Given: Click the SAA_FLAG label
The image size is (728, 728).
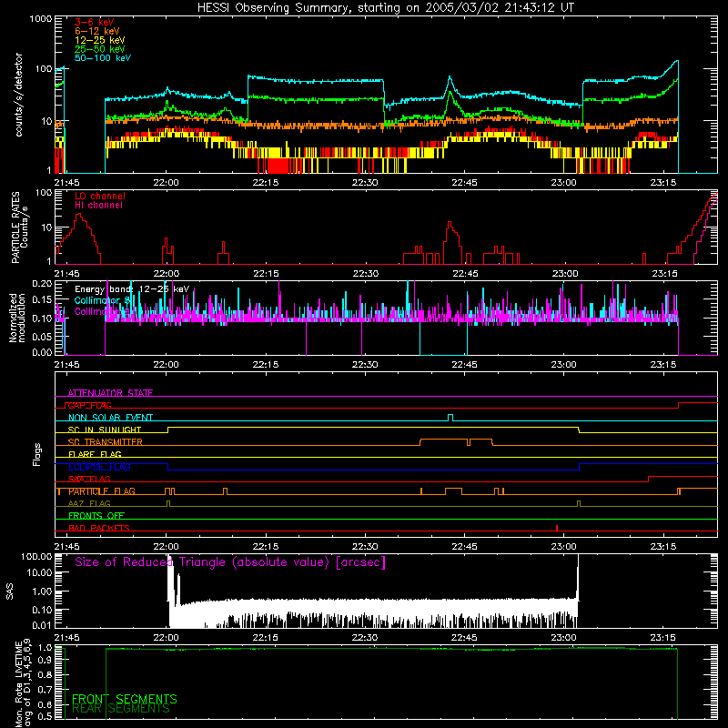Looking at the screenshot, I should click(x=89, y=480).
